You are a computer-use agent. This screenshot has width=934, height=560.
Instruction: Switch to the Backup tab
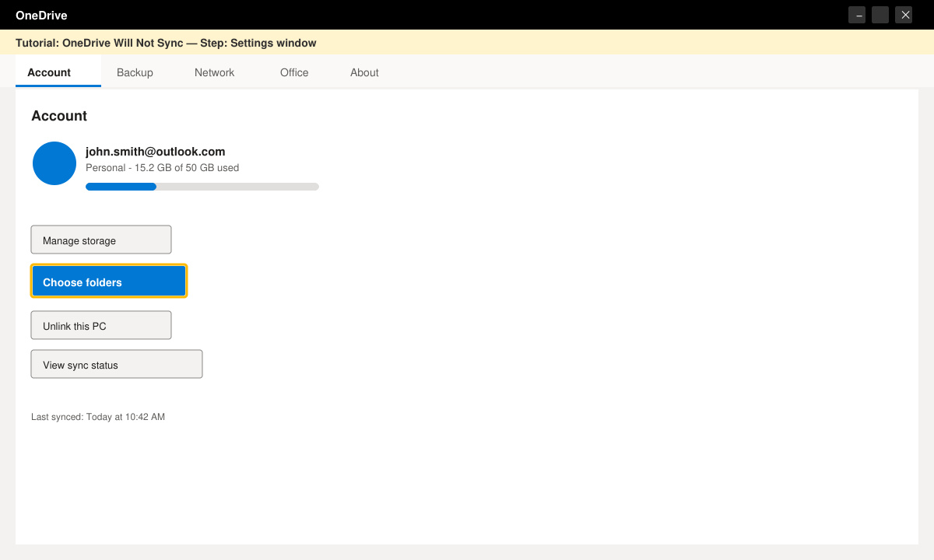(135, 72)
